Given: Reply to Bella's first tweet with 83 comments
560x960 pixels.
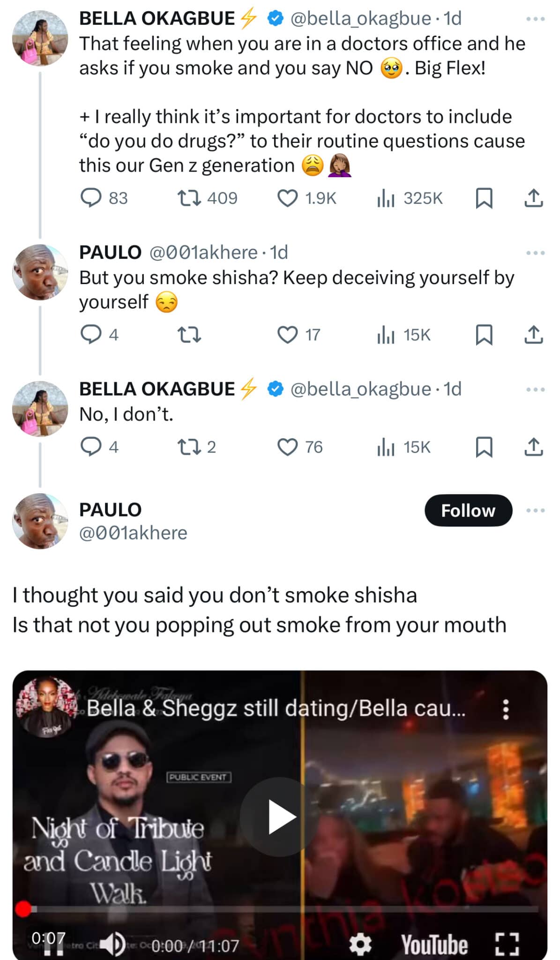Looking at the screenshot, I should pos(91,198).
